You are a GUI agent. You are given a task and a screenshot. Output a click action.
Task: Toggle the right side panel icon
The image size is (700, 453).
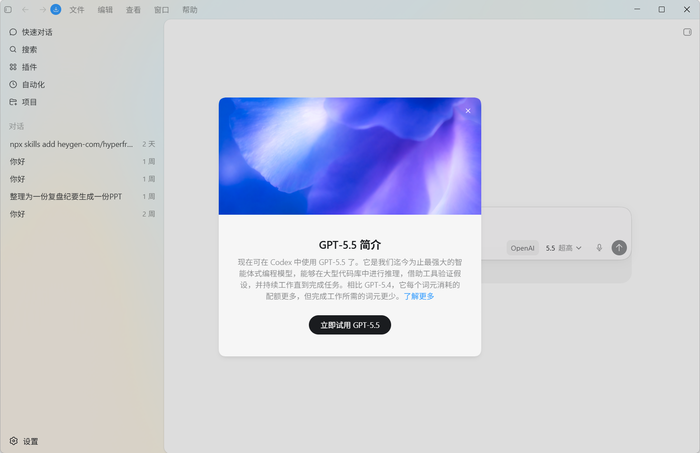tap(687, 32)
